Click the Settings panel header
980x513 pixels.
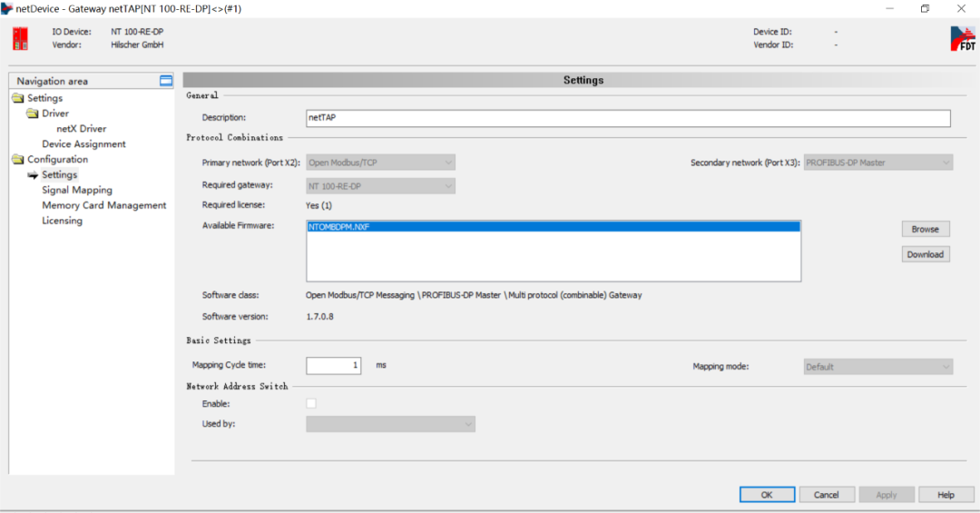[583, 80]
